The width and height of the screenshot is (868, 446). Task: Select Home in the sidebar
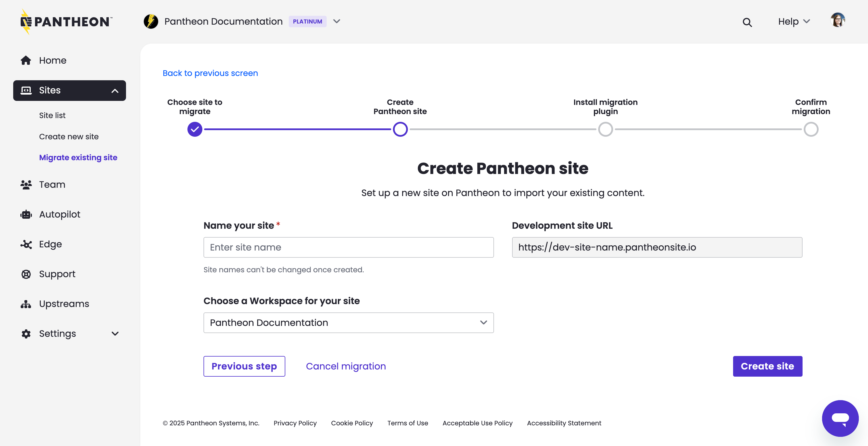pos(53,60)
